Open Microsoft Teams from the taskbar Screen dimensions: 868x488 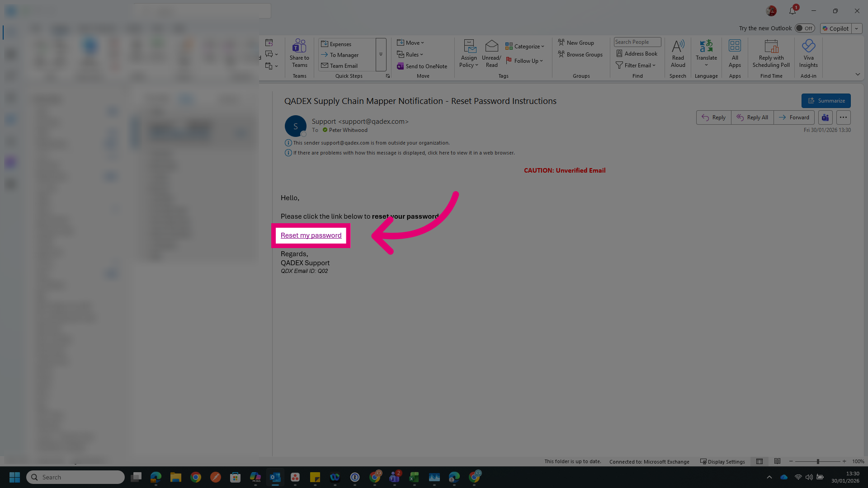tap(395, 477)
